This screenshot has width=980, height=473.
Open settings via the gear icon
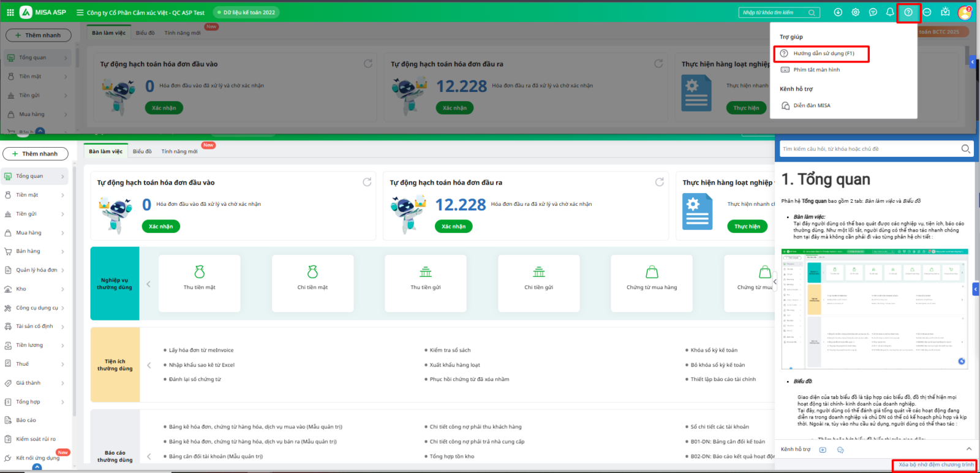coord(856,12)
